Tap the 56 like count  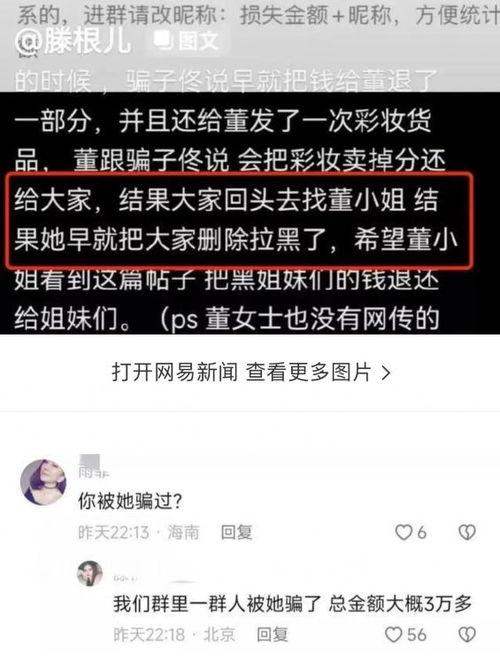click(416, 635)
